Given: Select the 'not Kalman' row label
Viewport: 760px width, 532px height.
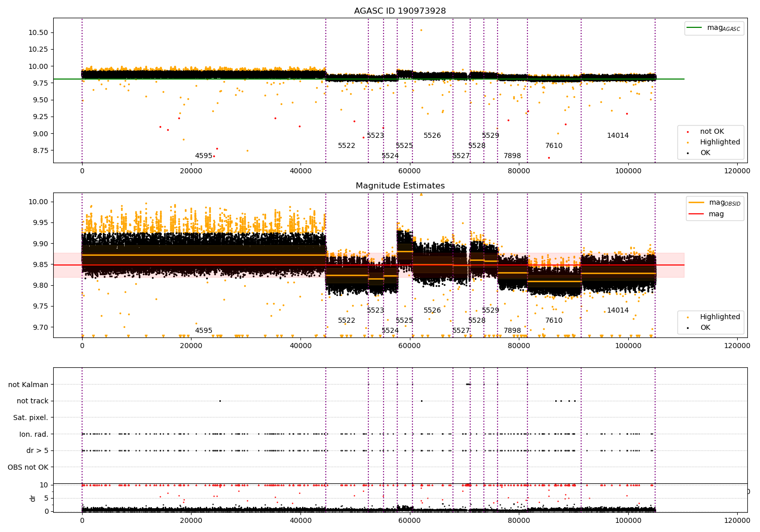Looking at the screenshot, I should tap(28, 385).
